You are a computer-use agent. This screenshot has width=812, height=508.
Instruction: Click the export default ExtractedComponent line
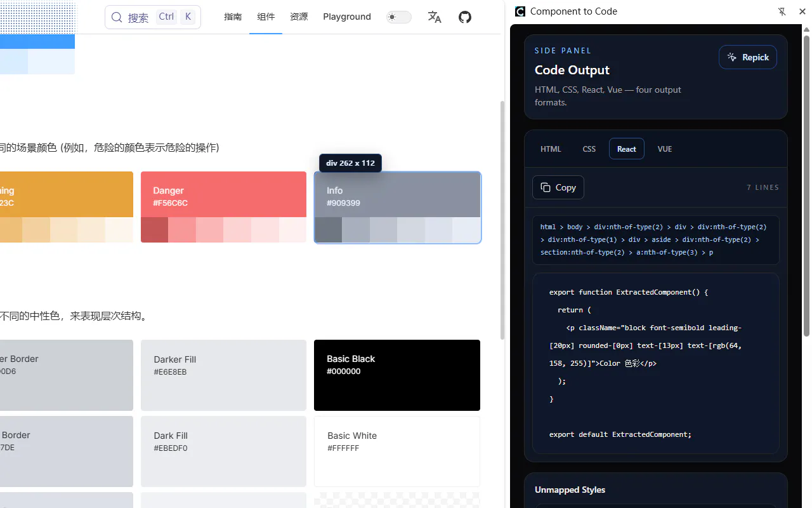pyautogui.click(x=620, y=434)
